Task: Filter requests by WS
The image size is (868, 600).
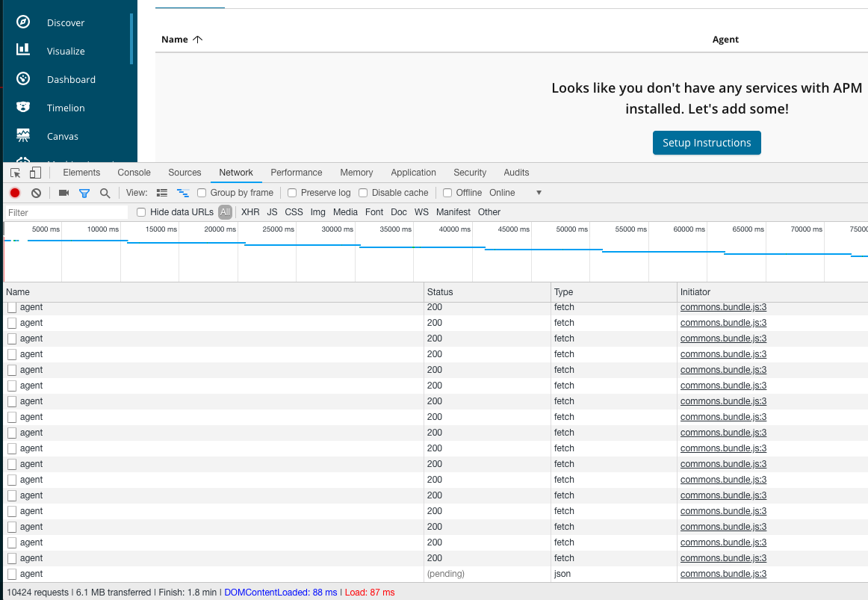Action: (x=421, y=212)
